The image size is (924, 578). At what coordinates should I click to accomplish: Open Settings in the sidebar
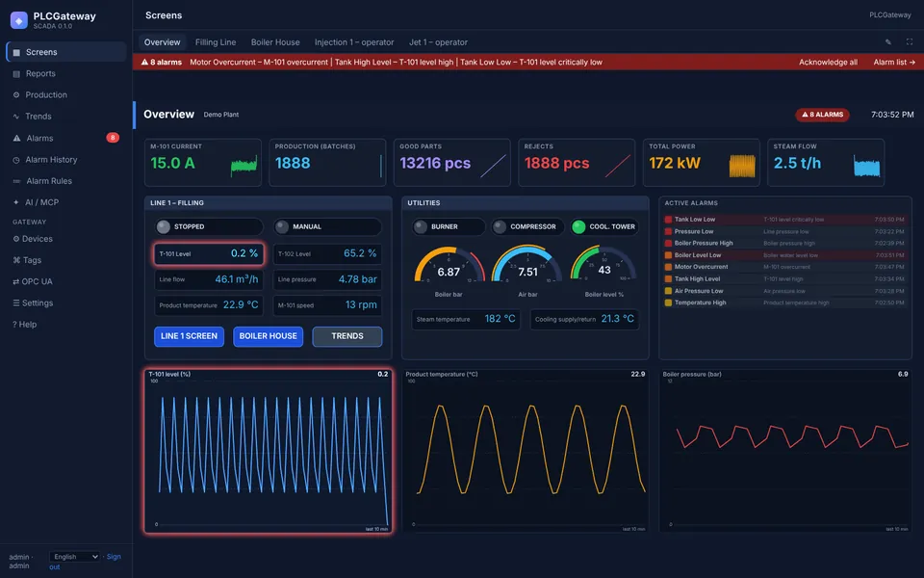[x=66, y=302]
